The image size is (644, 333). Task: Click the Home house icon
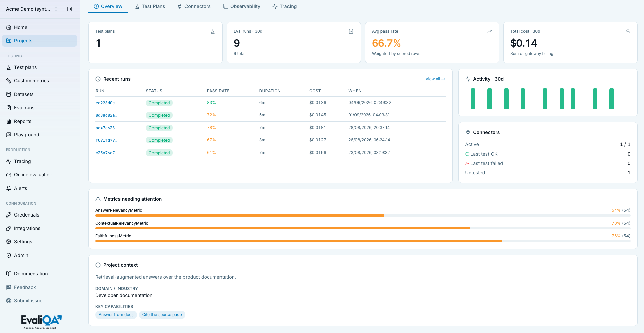(x=9, y=27)
